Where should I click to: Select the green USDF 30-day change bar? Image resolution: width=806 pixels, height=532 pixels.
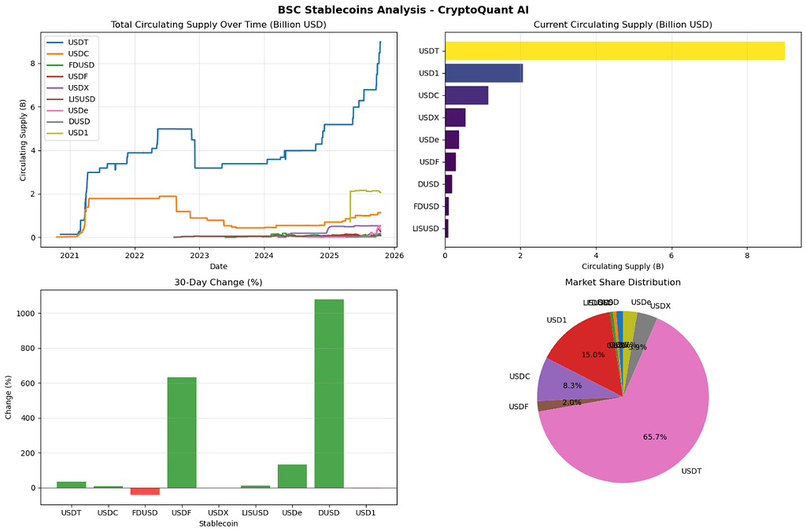181,432
